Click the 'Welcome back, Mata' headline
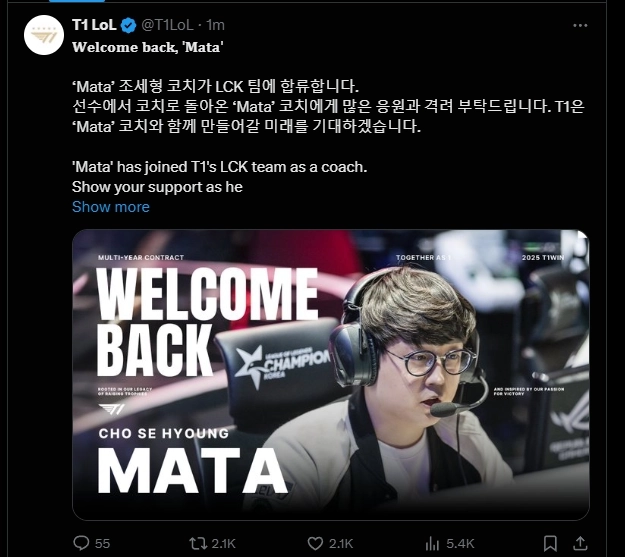Image resolution: width=625 pixels, height=557 pixels. (x=147, y=47)
